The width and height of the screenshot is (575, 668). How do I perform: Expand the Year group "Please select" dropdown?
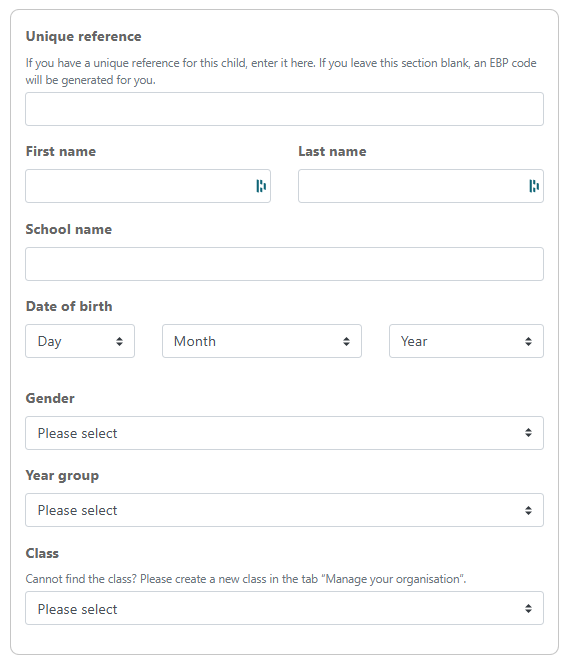point(285,510)
